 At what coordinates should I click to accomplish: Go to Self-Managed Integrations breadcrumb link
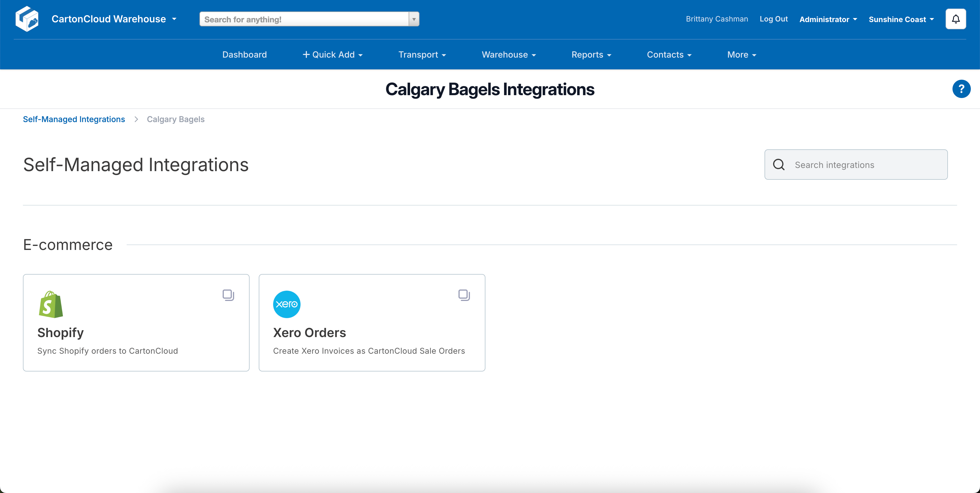point(73,119)
